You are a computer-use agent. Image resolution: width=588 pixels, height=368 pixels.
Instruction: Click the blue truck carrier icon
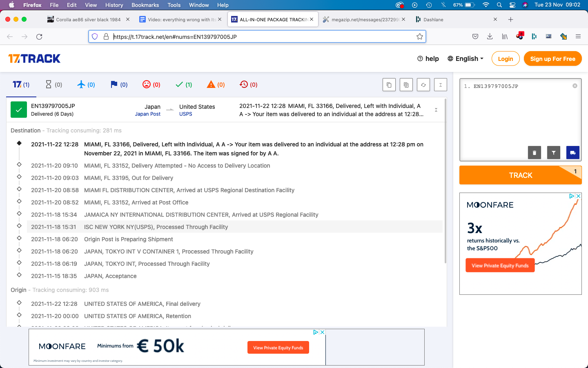click(572, 153)
